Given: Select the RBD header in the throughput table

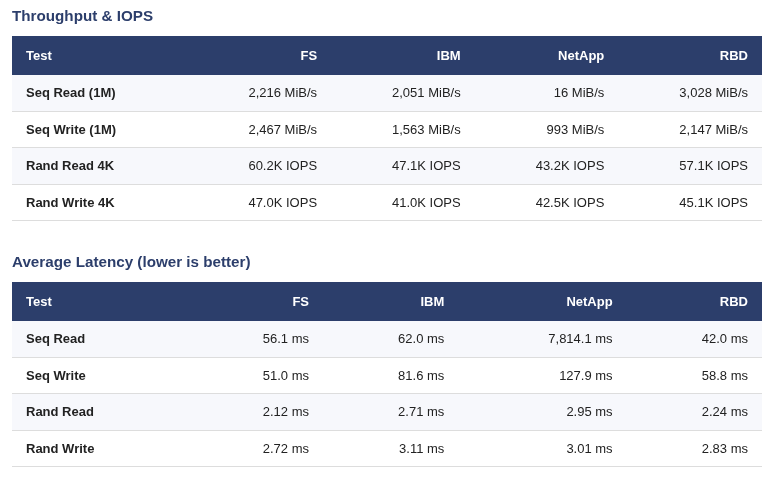Looking at the screenshot, I should click(x=733, y=56).
